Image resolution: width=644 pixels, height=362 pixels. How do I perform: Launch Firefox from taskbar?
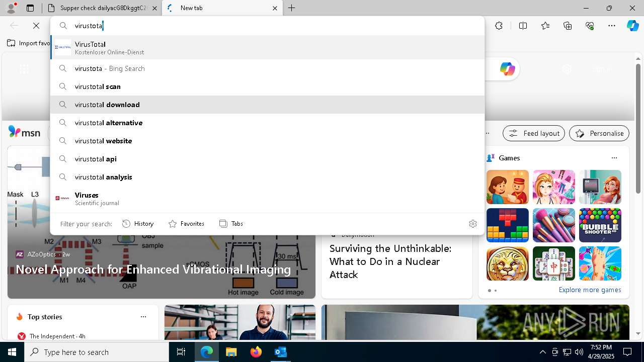pos(256,352)
